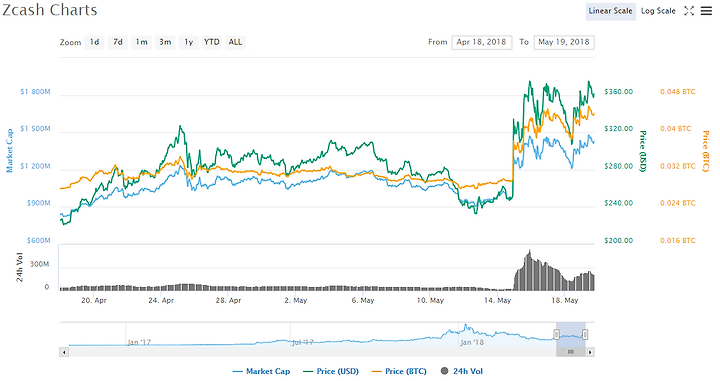Click the $1 800M market cap label
Viewport: 720px width, 381px height.
35,92
